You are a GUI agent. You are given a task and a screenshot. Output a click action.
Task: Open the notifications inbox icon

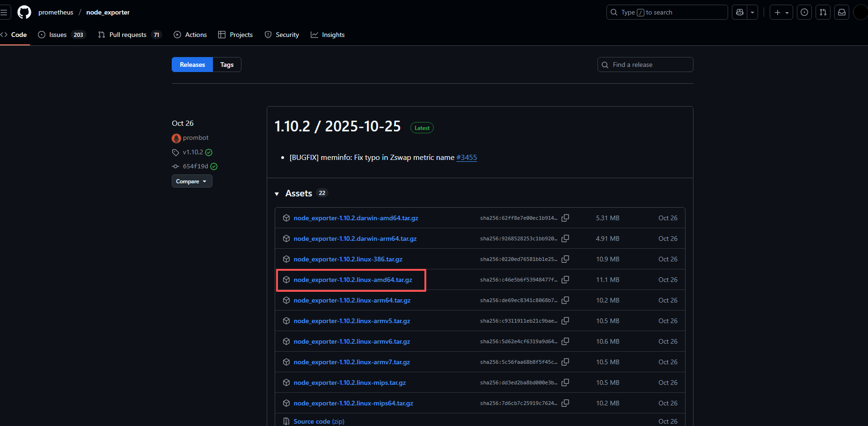tap(841, 12)
